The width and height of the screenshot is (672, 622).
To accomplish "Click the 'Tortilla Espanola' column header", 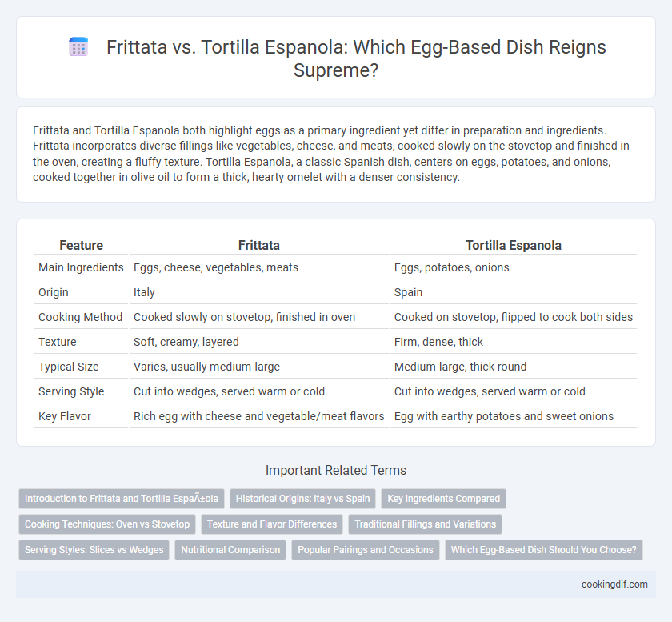I will pyautogui.click(x=514, y=246).
